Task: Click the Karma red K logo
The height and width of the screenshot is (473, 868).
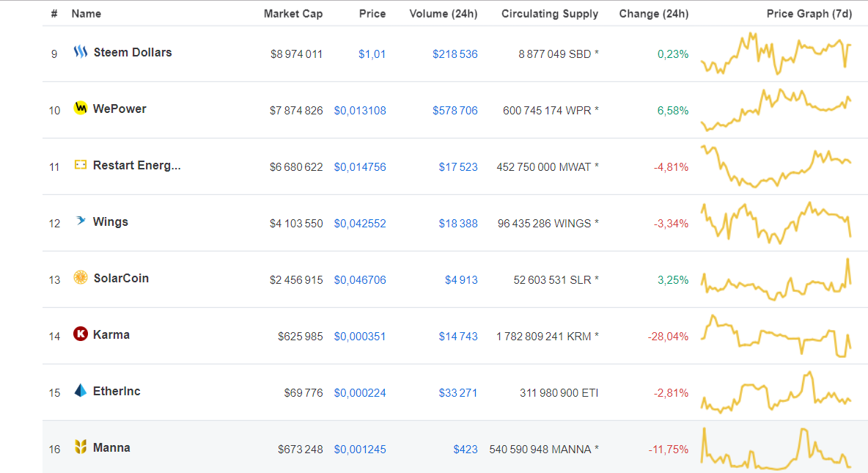Action: (x=80, y=334)
